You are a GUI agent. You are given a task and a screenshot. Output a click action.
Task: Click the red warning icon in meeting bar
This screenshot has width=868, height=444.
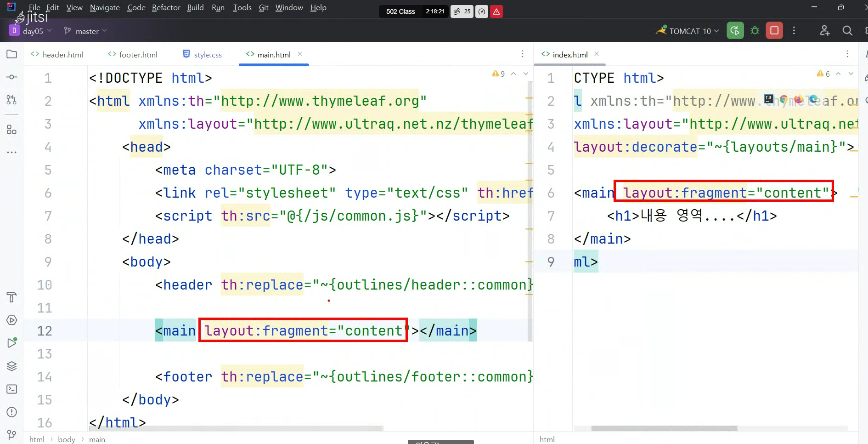point(496,11)
